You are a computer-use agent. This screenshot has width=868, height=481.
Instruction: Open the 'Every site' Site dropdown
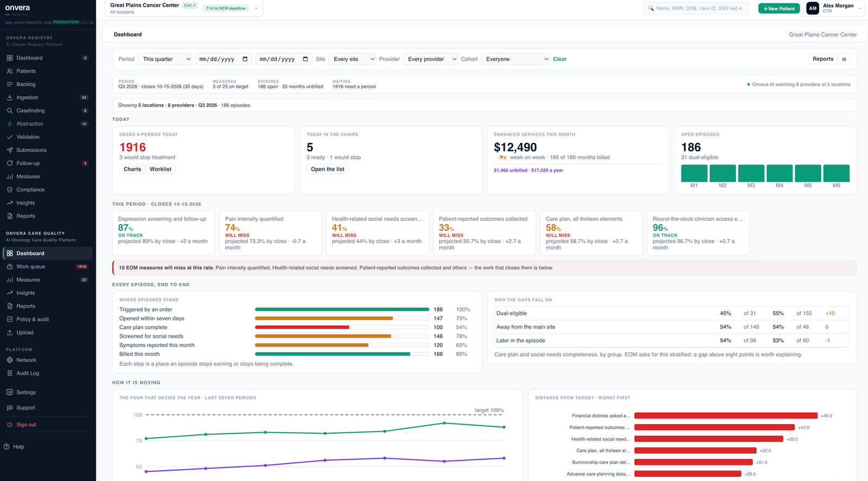click(x=353, y=59)
